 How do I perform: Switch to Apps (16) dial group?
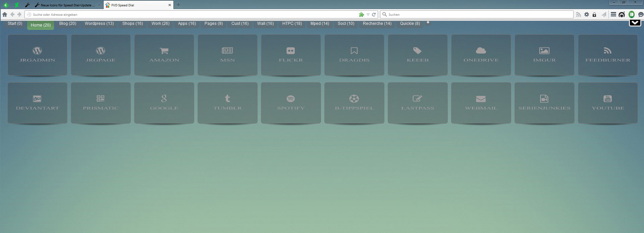coord(187,24)
